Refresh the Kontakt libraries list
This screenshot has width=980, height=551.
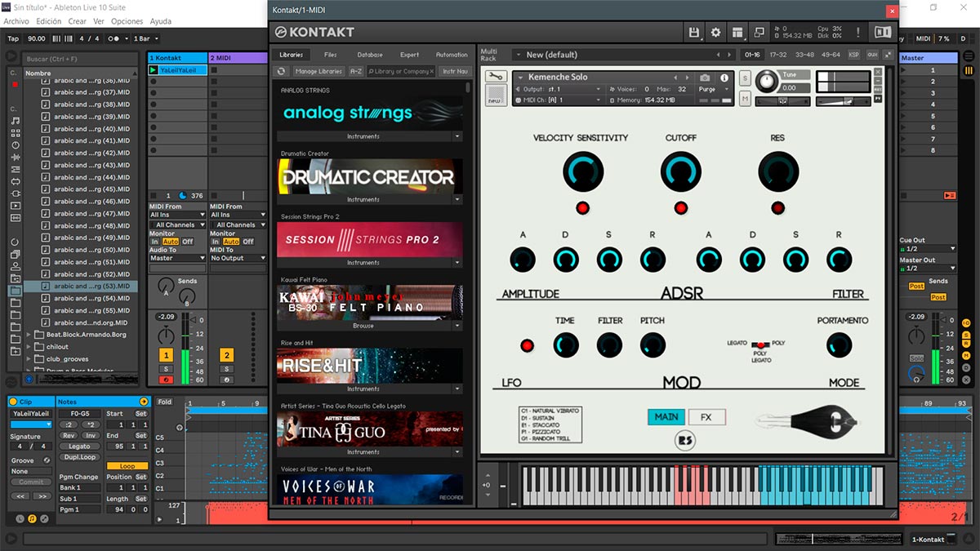click(x=281, y=72)
